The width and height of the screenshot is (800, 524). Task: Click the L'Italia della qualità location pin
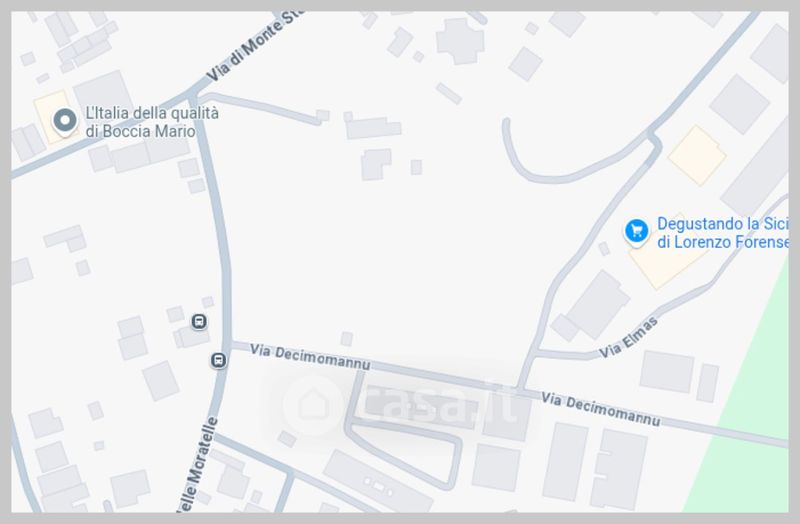(x=65, y=121)
